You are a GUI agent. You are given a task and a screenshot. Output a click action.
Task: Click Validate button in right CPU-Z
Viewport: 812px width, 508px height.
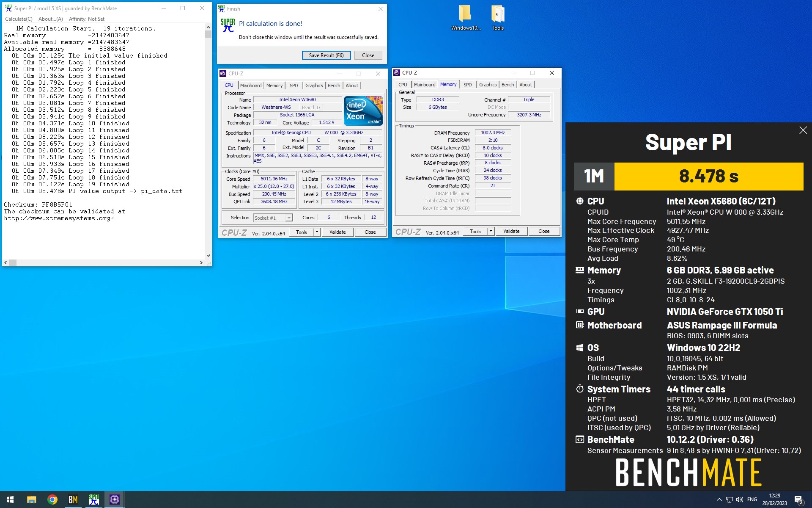511,231
